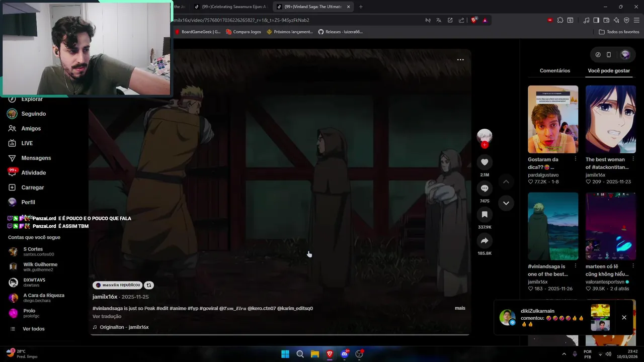Open options dots for Gostaram da dica card
Screen dimensions: 644x362
point(576,159)
